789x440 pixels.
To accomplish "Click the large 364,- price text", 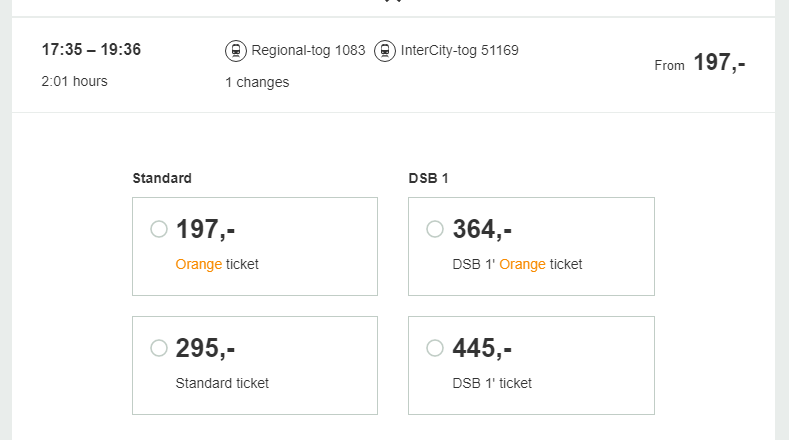I will click(x=482, y=229).
